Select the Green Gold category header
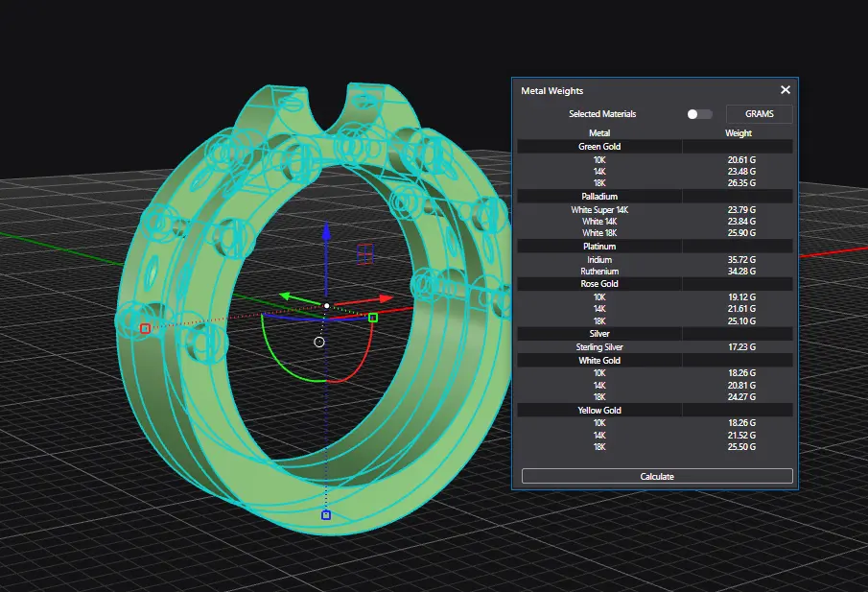Image resolution: width=868 pixels, height=592 pixels. coord(599,147)
